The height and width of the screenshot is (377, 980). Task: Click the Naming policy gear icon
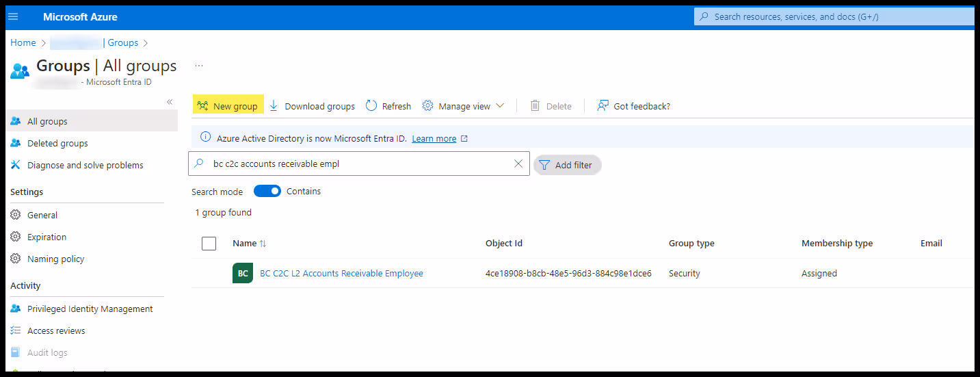[16, 259]
